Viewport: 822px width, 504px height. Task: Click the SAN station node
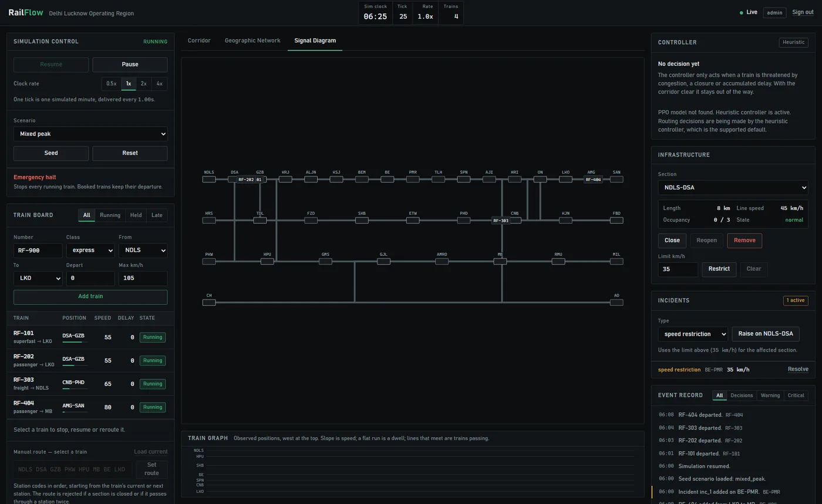[x=616, y=180]
